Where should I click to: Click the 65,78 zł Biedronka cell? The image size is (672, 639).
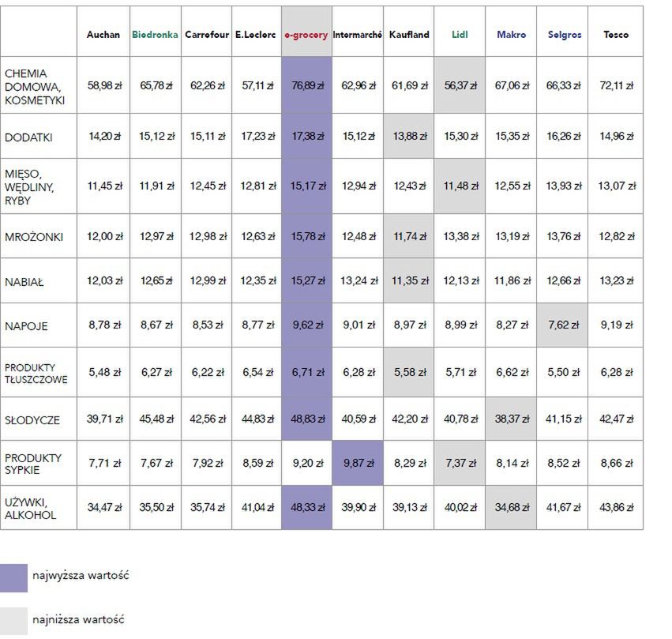pos(155,85)
